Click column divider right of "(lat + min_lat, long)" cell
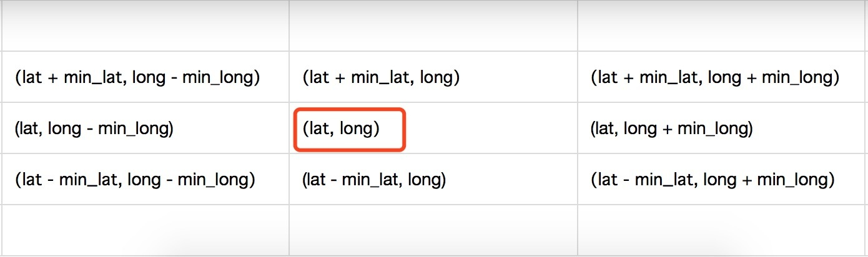This screenshot has width=868, height=257. pyautogui.click(x=578, y=77)
